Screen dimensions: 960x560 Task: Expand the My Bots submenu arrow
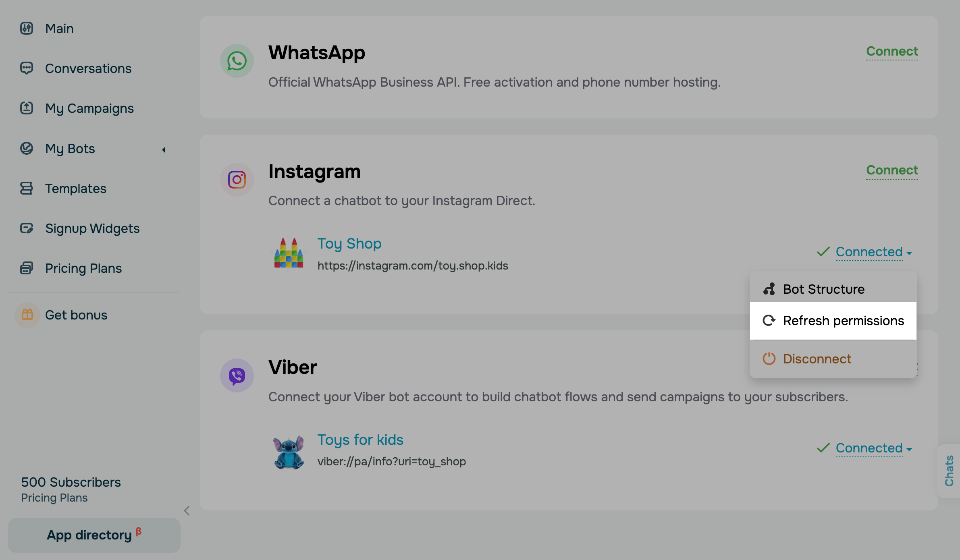164,150
